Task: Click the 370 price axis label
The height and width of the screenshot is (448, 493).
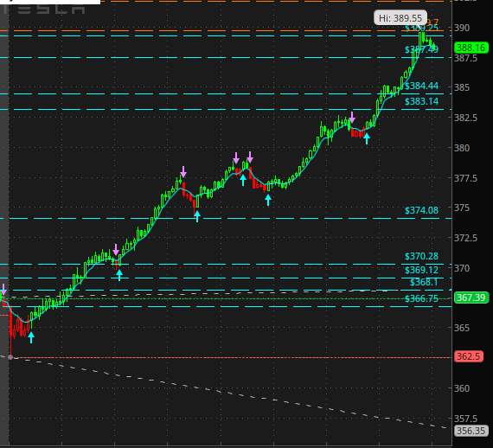Action: pyautogui.click(x=462, y=268)
